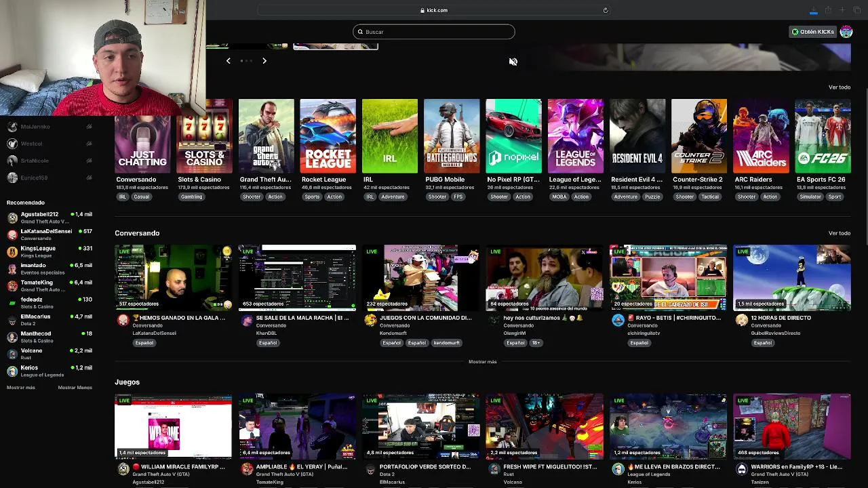Click the FPS tag under PUBG Mobile
868x488 pixels.
pos(458,197)
